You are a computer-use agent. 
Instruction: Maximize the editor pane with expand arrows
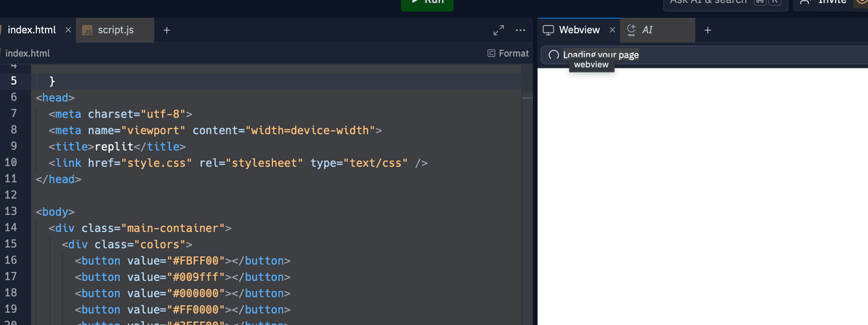click(x=498, y=30)
